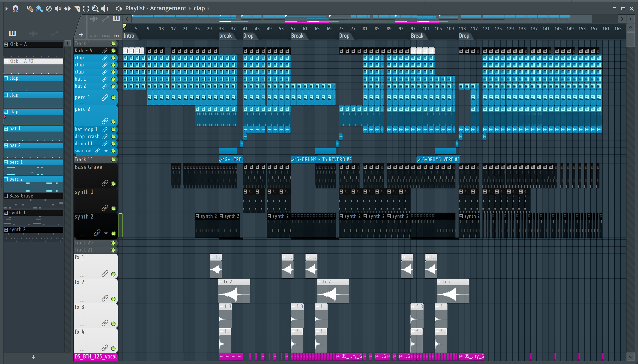Click the link icon on fx 4 track

105,348
